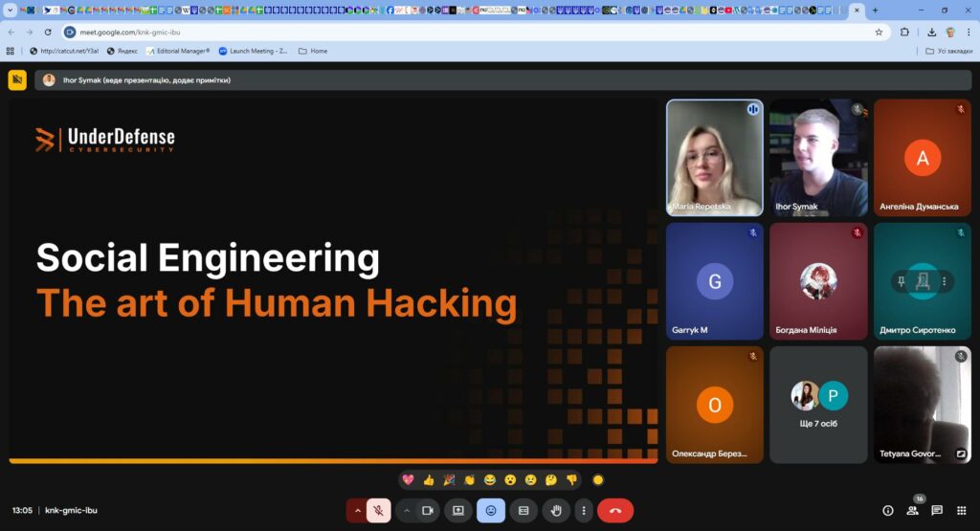Show the participants list
Image resolution: width=980 pixels, height=531 pixels.
(912, 511)
